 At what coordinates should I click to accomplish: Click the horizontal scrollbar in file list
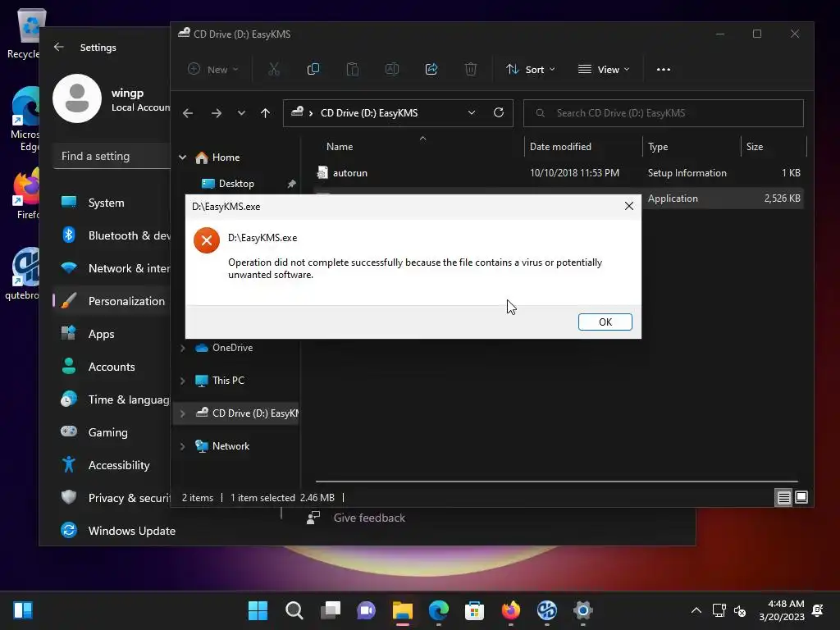557,481
